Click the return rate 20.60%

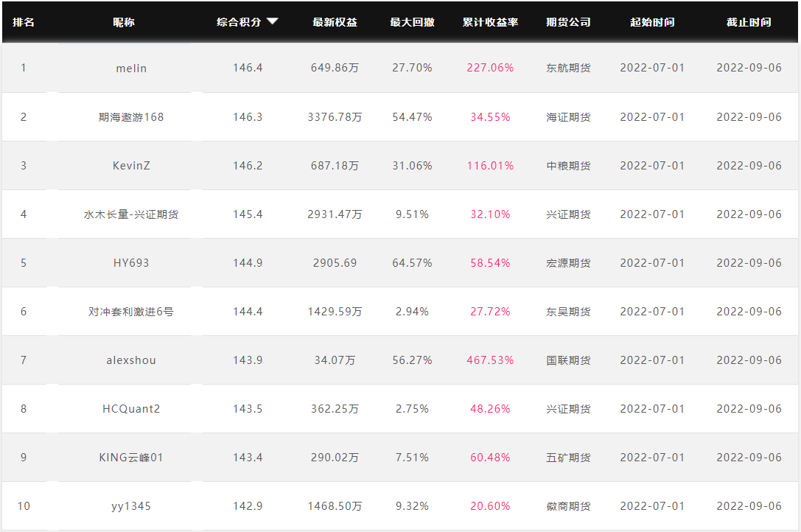coord(490,505)
